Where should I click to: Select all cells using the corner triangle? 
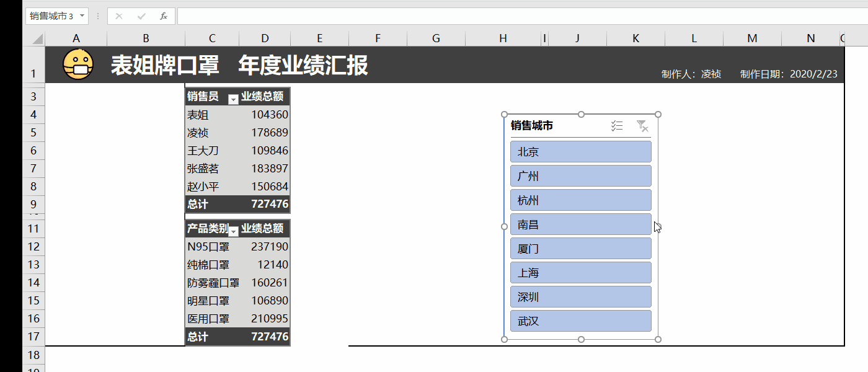[x=37, y=37]
